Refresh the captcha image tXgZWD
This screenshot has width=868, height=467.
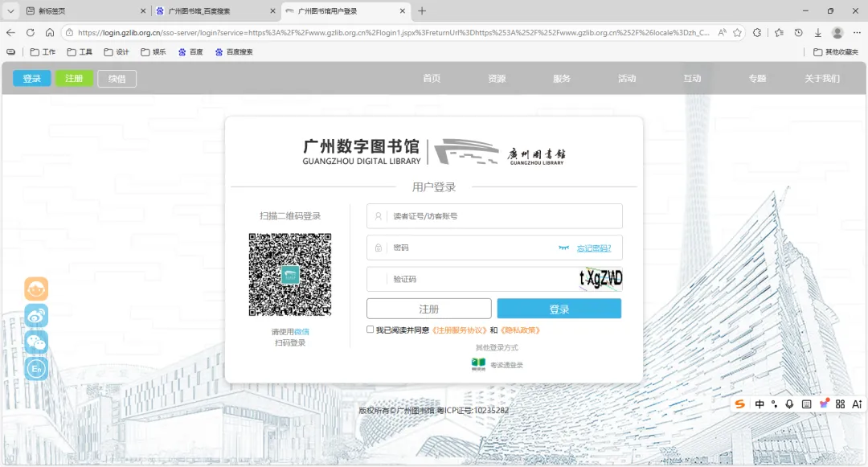pyautogui.click(x=600, y=279)
